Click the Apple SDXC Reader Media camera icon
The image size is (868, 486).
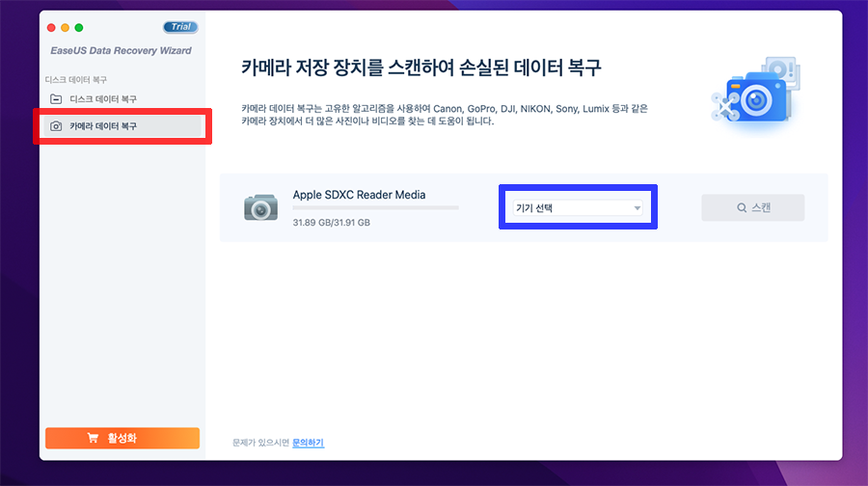pos(260,207)
